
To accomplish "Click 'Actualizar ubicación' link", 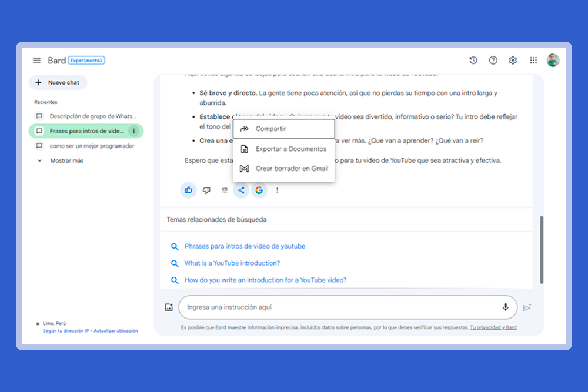I will click(x=115, y=331).
